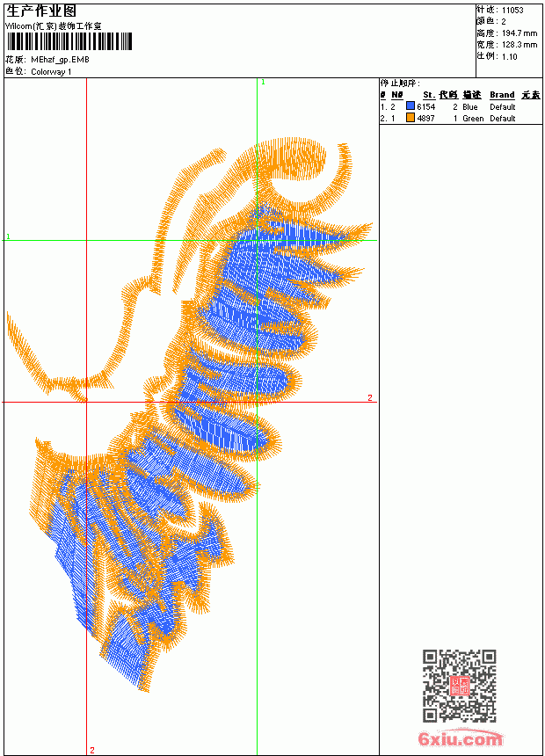Open the 6xiu.com watermark link
This screenshot has width=545, height=756.
(x=460, y=738)
